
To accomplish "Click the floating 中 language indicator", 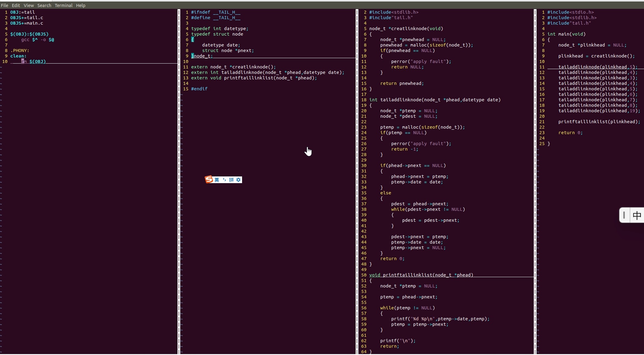I will coord(637,215).
